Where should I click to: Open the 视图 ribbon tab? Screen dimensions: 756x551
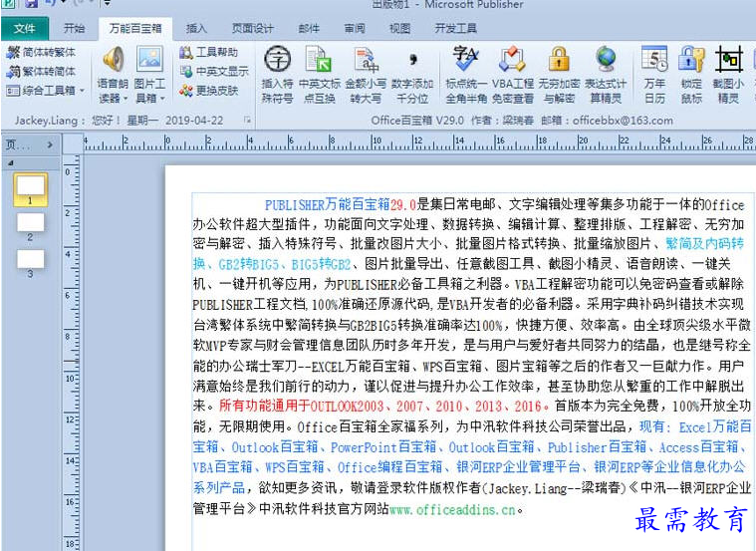pos(400,29)
